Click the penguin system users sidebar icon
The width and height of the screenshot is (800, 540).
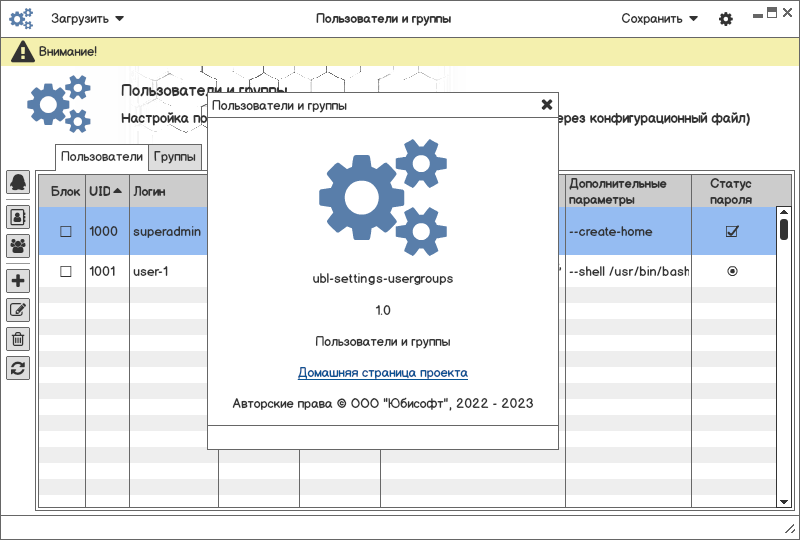point(18,182)
